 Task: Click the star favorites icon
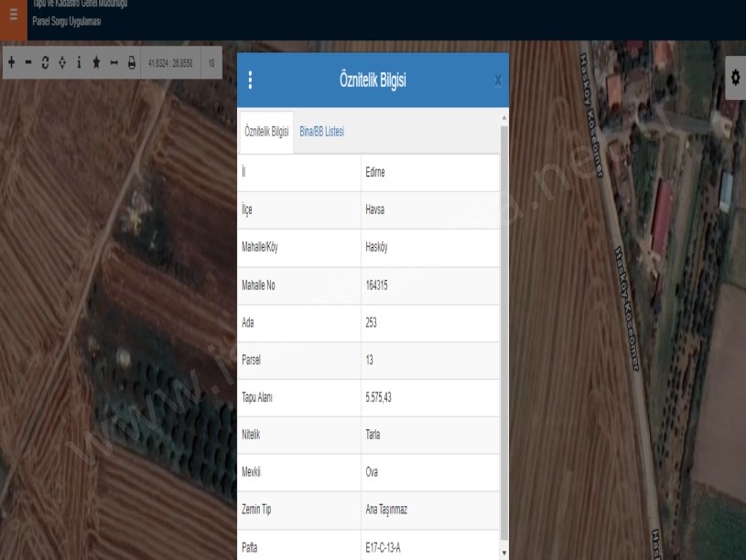[x=96, y=62]
